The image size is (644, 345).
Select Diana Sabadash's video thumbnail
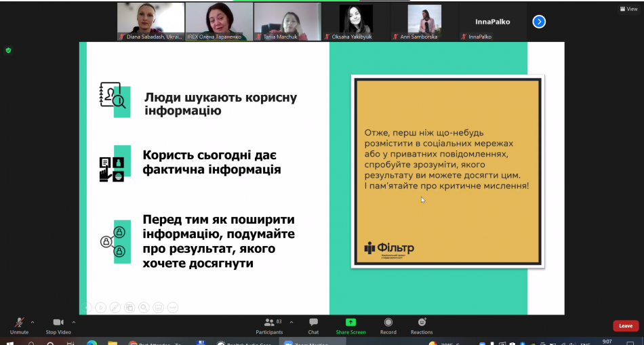coord(150,21)
